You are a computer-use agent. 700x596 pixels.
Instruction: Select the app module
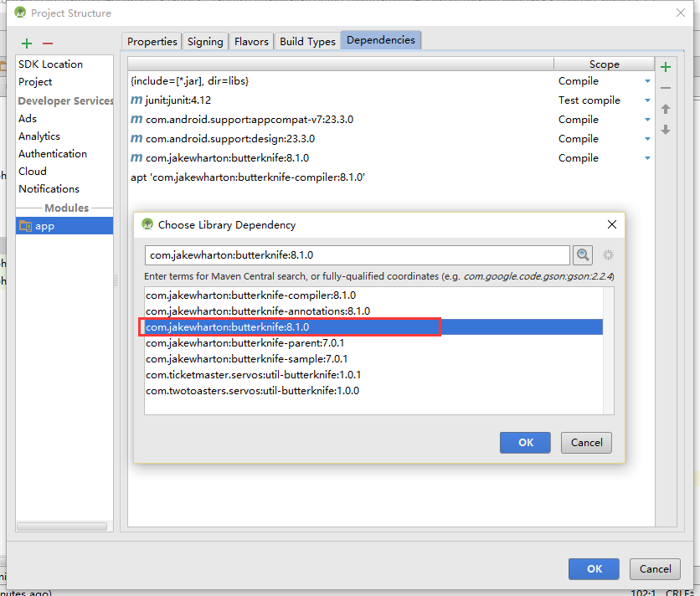pos(64,226)
